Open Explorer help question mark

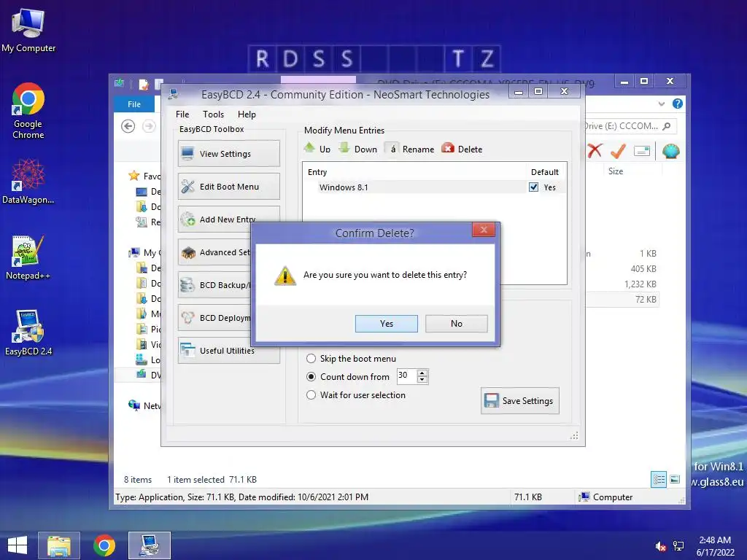pyautogui.click(x=678, y=104)
